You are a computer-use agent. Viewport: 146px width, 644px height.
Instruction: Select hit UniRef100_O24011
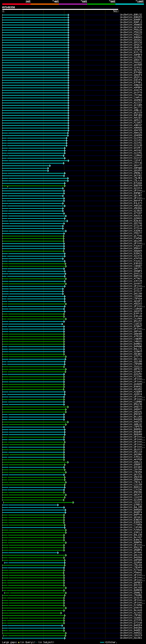(131, 67)
